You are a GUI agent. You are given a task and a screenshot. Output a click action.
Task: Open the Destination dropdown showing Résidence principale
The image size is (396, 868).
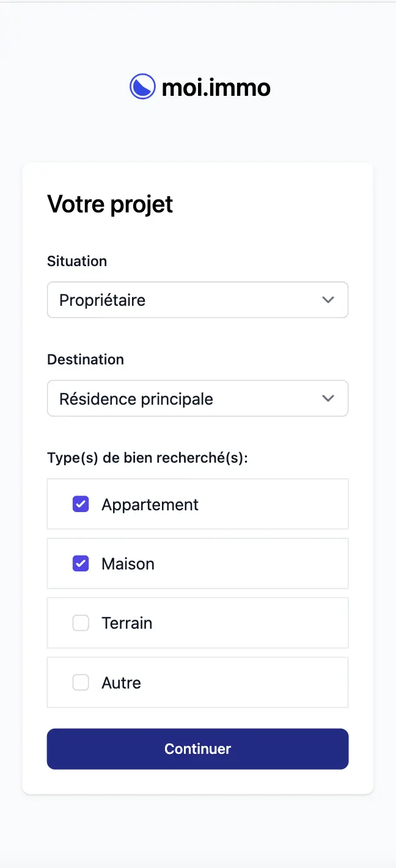(197, 398)
